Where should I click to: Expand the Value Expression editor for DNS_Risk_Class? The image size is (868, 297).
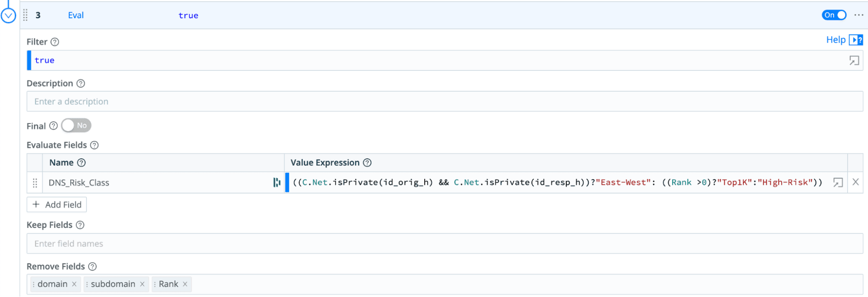(x=838, y=183)
